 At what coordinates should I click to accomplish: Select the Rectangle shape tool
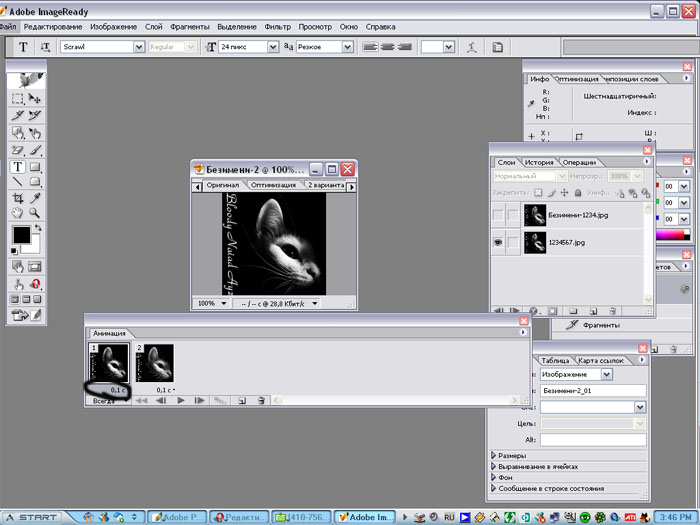tap(35, 167)
